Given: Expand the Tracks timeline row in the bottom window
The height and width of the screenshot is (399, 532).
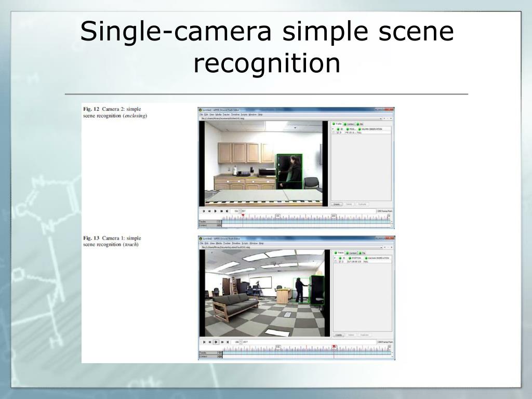Looking at the screenshot, I should [x=220, y=353].
